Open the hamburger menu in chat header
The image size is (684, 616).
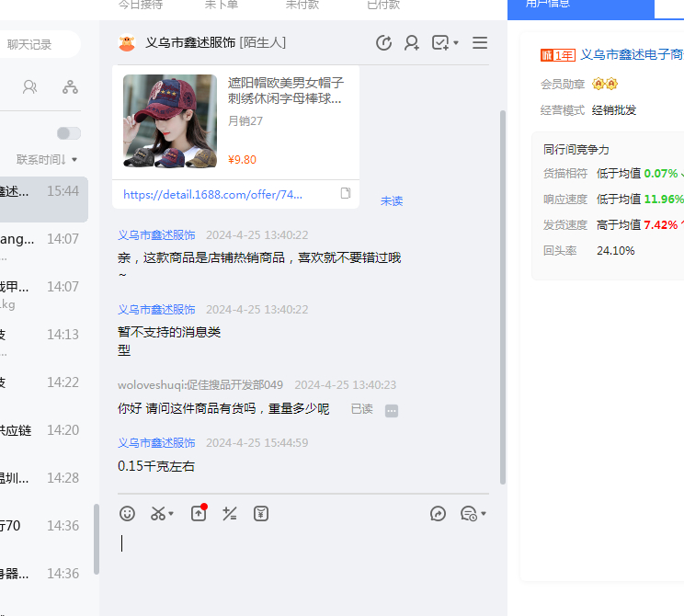480,43
